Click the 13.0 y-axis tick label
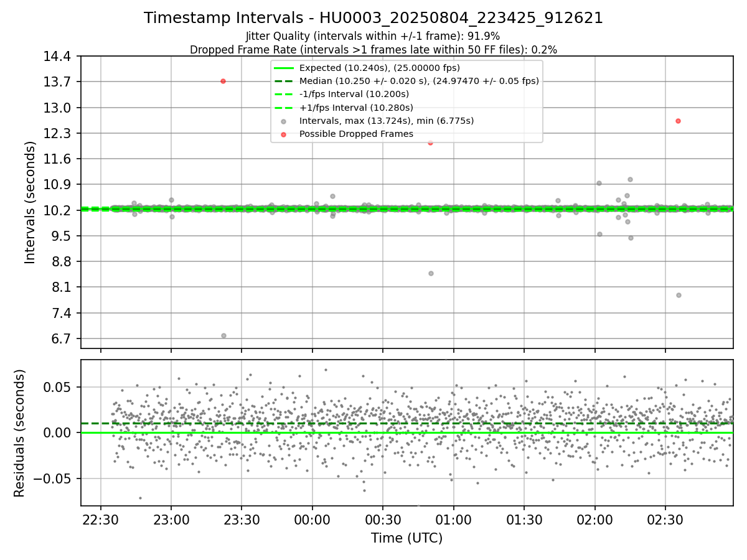747x560 pixels. (x=59, y=108)
